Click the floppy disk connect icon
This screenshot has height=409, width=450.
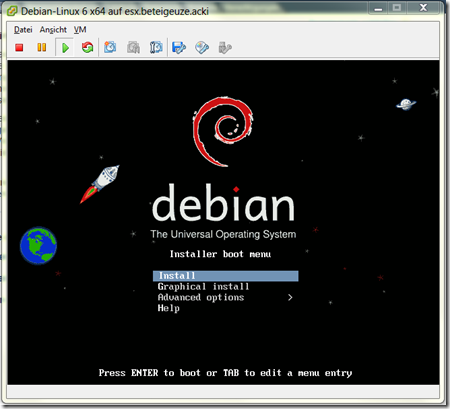179,47
